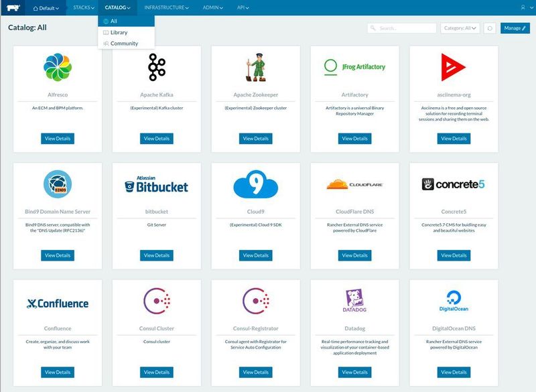The width and height of the screenshot is (536, 392).
Task: View Details for Consul-Registrator
Action: coord(256,372)
